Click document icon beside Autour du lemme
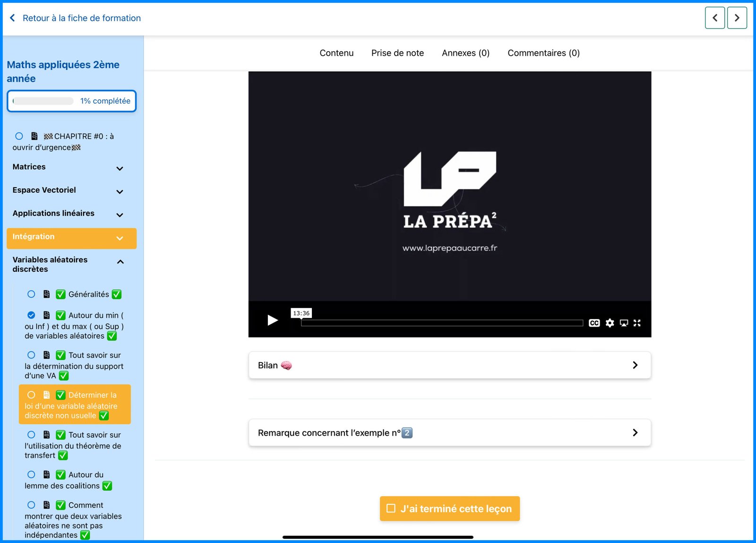Screen dimensions: 756x543 point(47,474)
